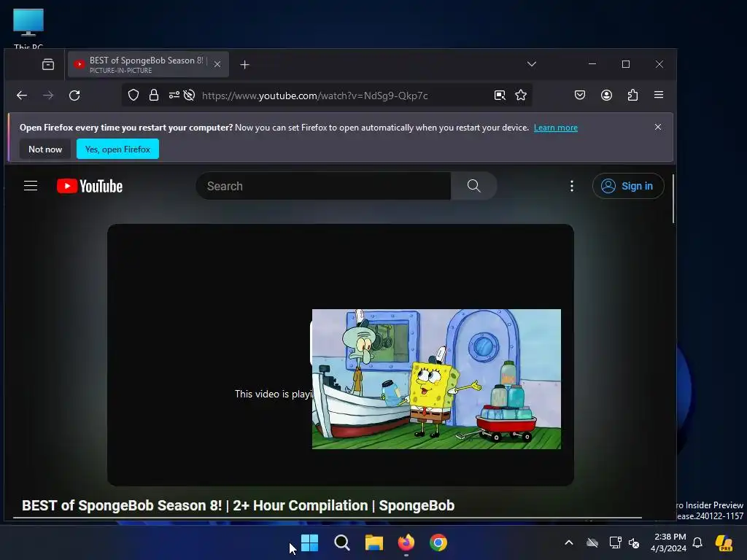The width and height of the screenshot is (747, 560).
Task: Click the Not now button
Action: 45,149
